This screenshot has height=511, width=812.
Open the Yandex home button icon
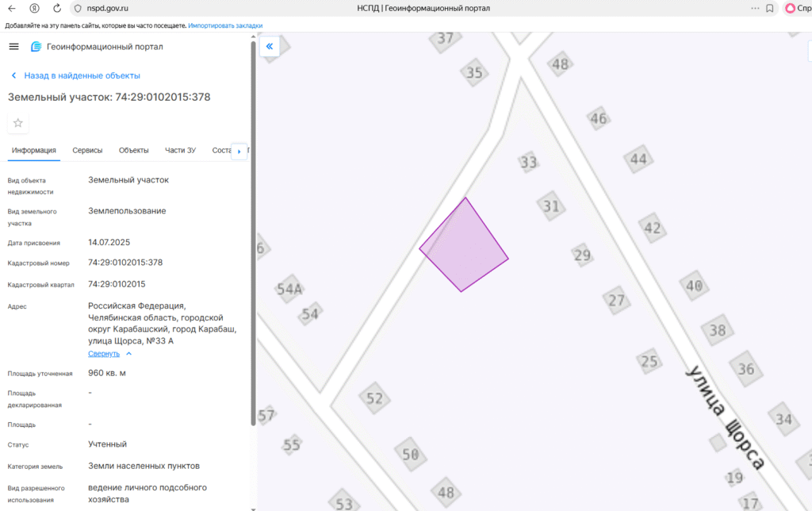point(34,8)
